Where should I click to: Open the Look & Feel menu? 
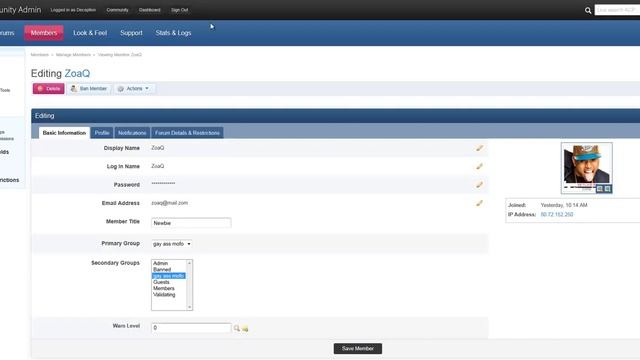click(90, 33)
